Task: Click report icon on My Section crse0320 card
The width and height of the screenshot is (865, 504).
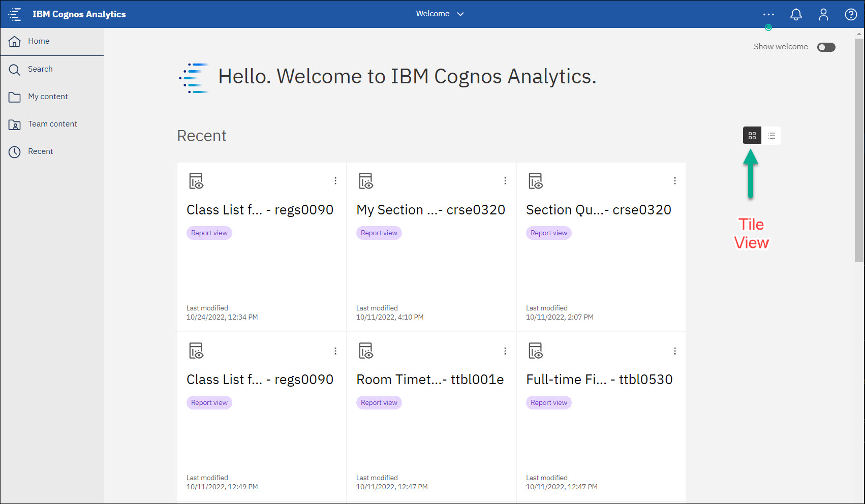Action: pyautogui.click(x=366, y=181)
